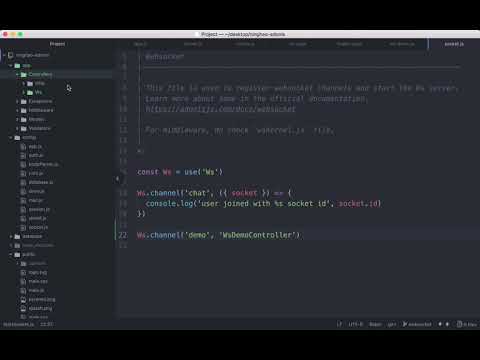Click the LF line ending selector

pos(339,324)
